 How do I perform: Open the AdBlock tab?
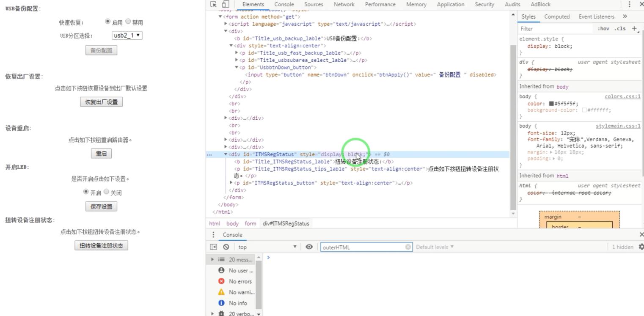click(x=540, y=4)
